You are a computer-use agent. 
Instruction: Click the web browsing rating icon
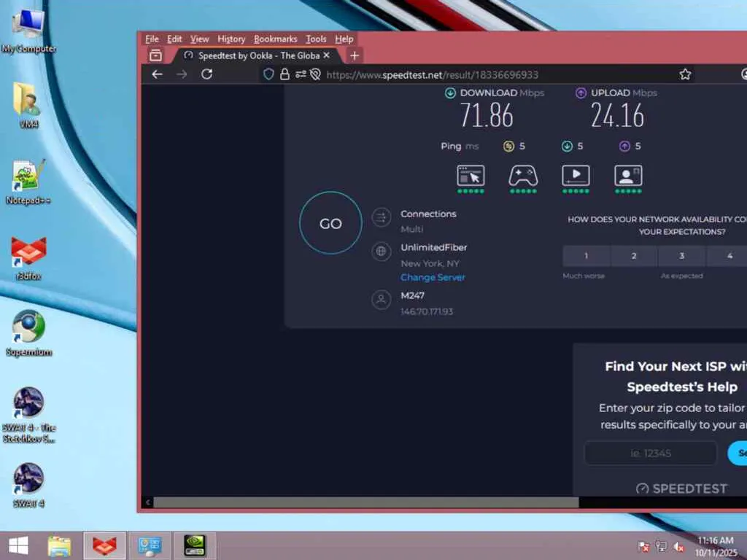point(471,176)
